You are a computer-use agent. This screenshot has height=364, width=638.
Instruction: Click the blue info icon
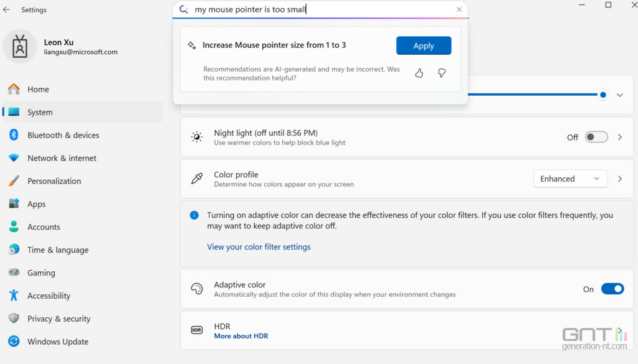click(194, 215)
